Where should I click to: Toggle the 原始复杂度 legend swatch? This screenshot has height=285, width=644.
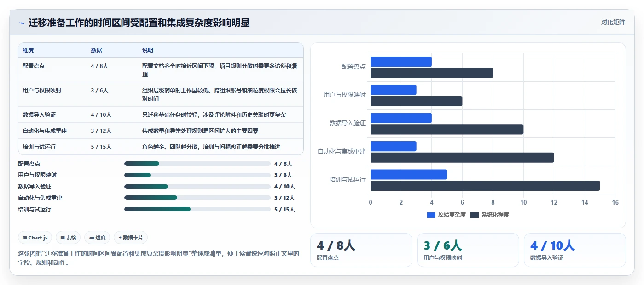click(431, 215)
